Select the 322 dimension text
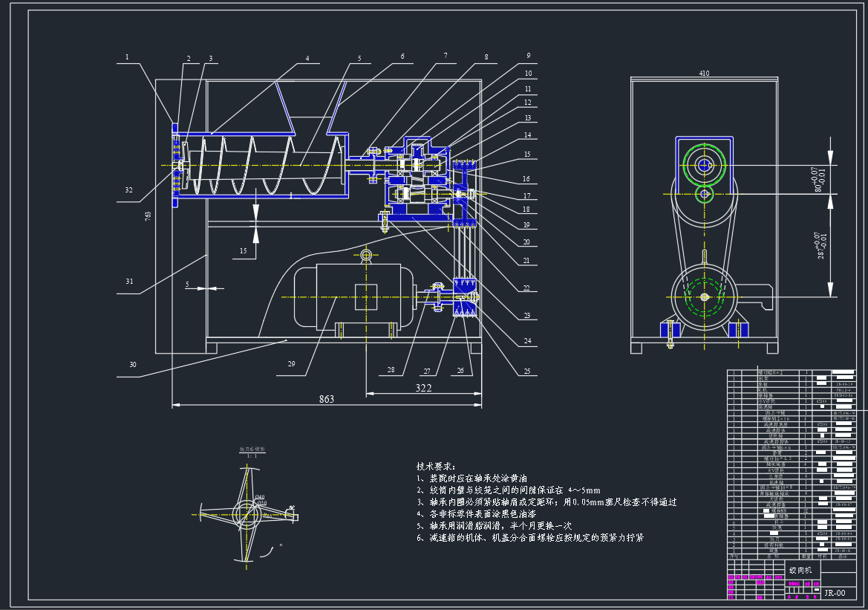 [x=423, y=388]
